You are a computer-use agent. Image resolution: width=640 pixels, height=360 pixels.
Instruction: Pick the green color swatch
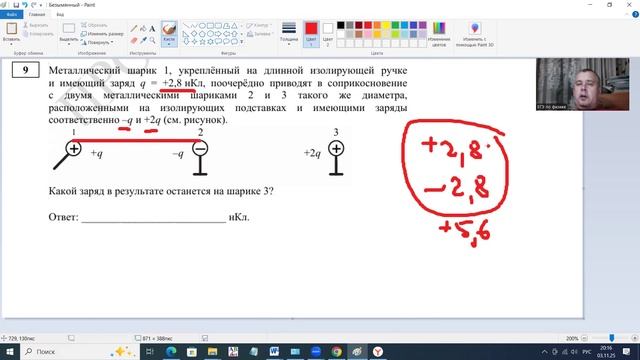pyautogui.click(x=395, y=25)
